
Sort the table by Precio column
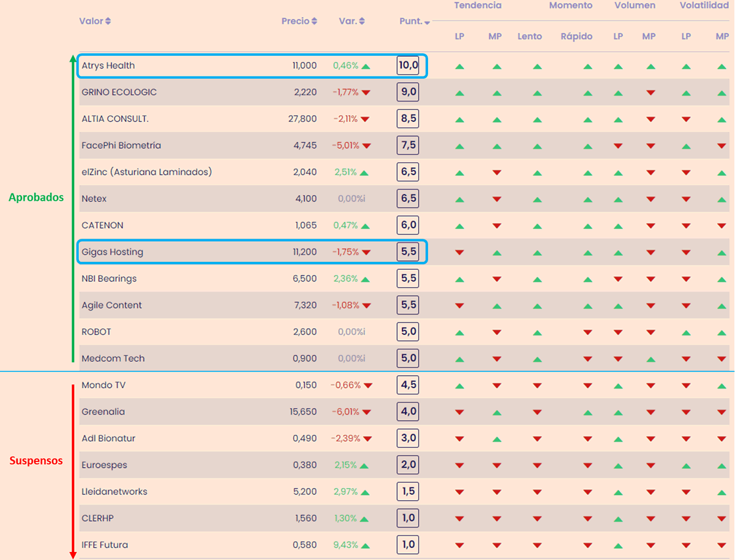[x=299, y=21]
